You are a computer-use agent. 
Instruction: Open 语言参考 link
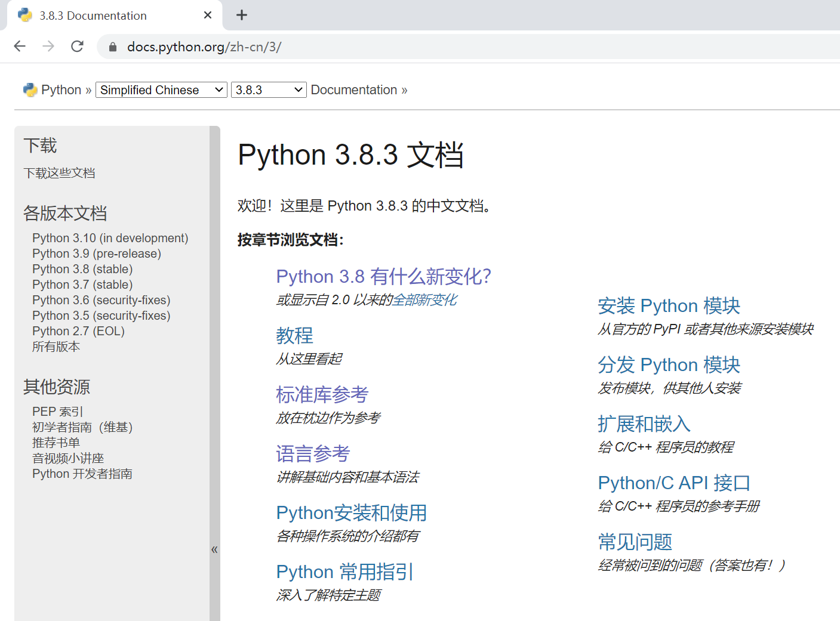point(313,453)
